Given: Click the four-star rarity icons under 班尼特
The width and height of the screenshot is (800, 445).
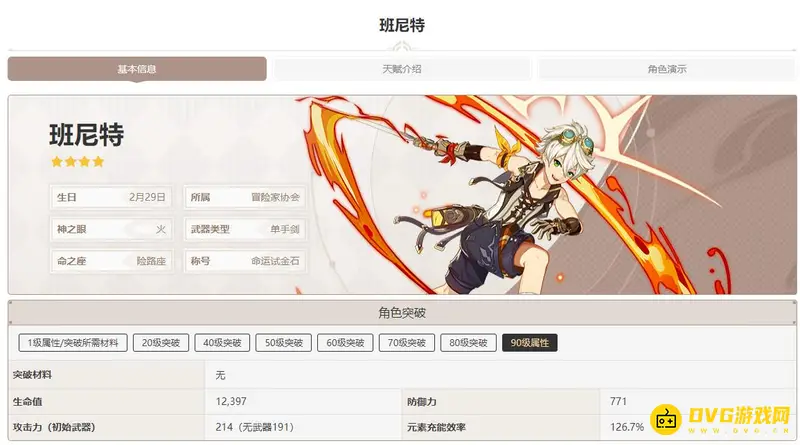Looking at the screenshot, I should (x=78, y=162).
